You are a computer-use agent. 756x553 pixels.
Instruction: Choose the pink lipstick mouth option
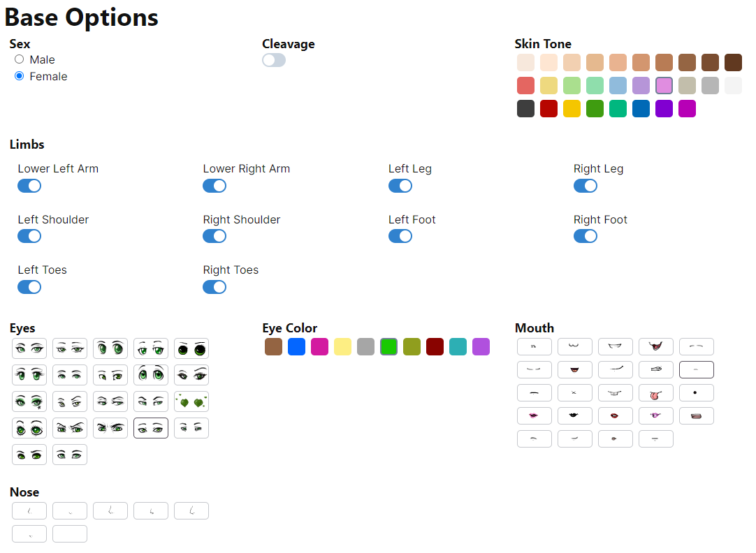[x=534, y=416]
